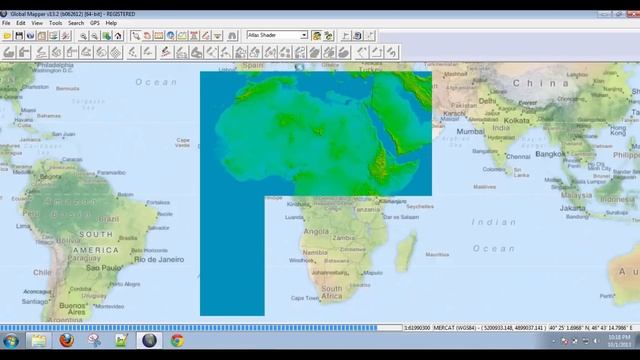The height and width of the screenshot is (360, 640).
Task: Open the Edit menu
Action: pyautogui.click(x=20, y=23)
